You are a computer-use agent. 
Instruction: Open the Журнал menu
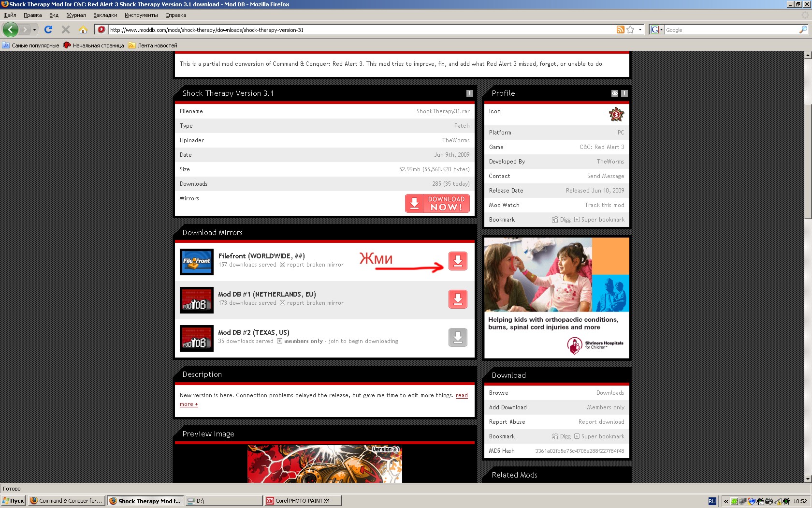coord(76,15)
